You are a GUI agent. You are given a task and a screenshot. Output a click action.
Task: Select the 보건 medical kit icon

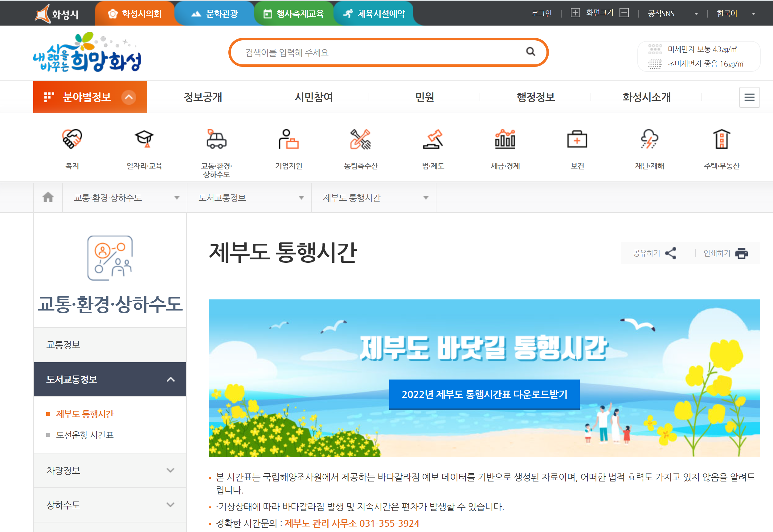click(577, 139)
